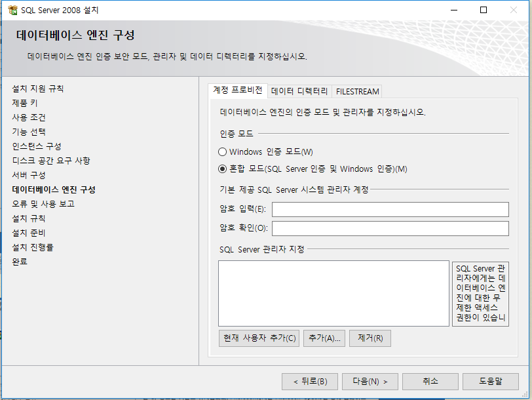Click the 사용 조건 step
Viewport: 532px width, 400px height.
(29, 117)
